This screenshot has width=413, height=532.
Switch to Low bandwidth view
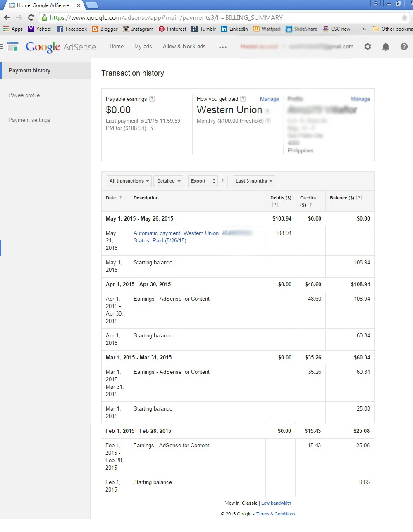click(276, 503)
